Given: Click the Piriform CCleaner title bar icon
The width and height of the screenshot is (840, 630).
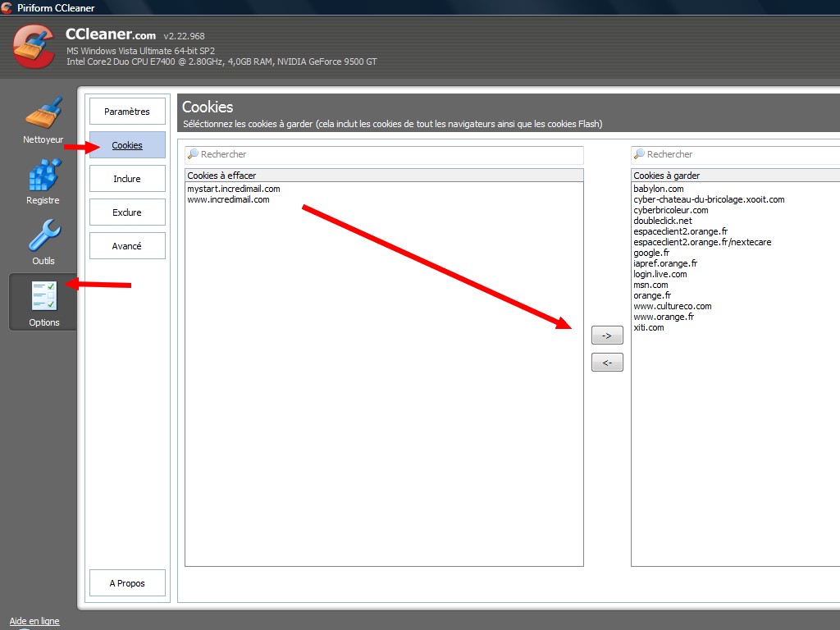Looking at the screenshot, I should pyautogui.click(x=7, y=7).
